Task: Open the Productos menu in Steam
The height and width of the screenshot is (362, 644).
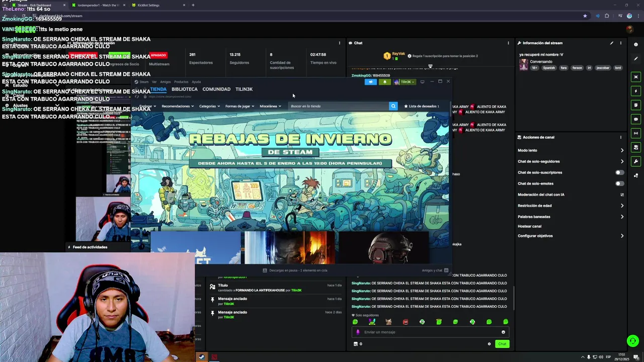Action: coord(181,82)
